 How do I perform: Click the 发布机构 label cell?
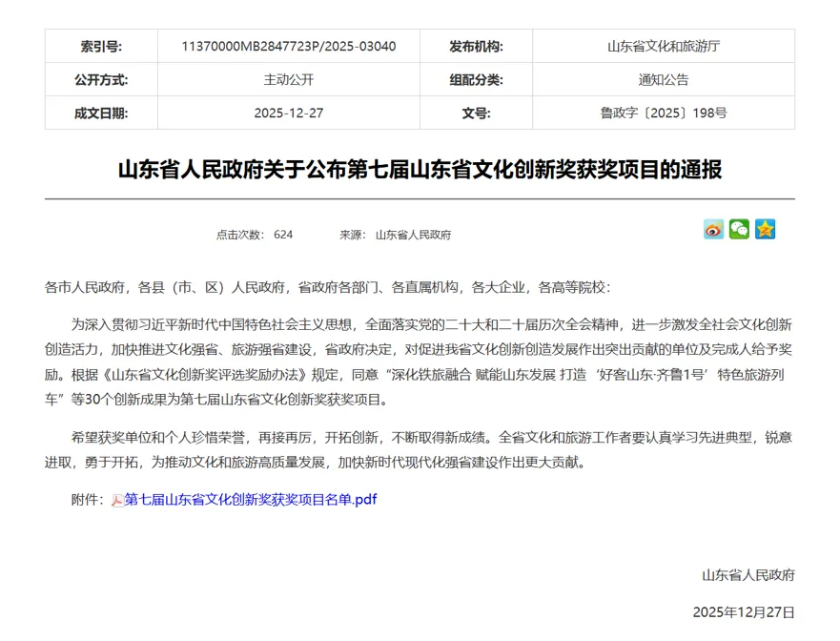point(476,46)
